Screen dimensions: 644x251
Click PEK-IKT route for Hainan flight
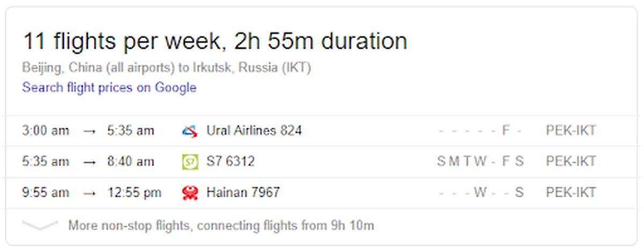click(571, 193)
